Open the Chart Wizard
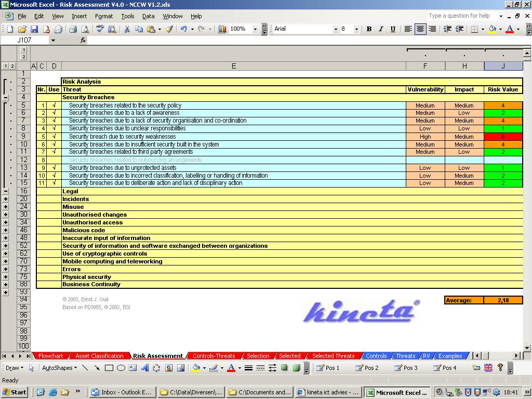The width and height of the screenshot is (532, 399). [x=222, y=29]
